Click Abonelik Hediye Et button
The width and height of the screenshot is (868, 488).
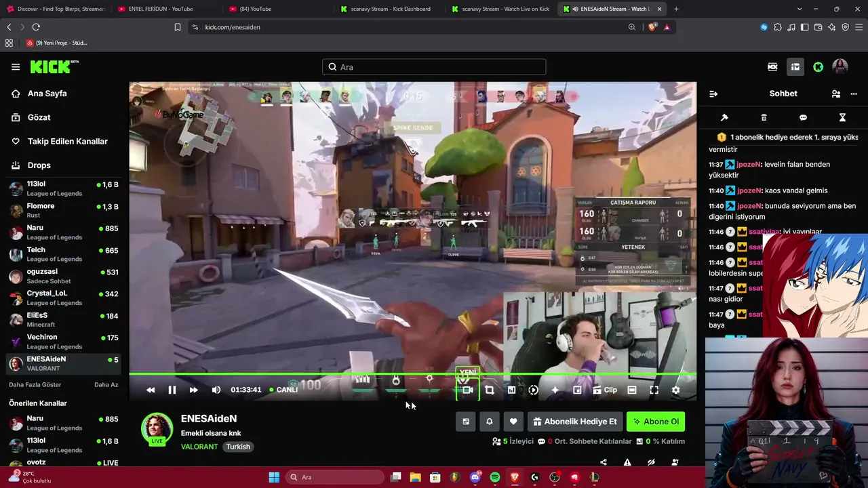pyautogui.click(x=575, y=422)
